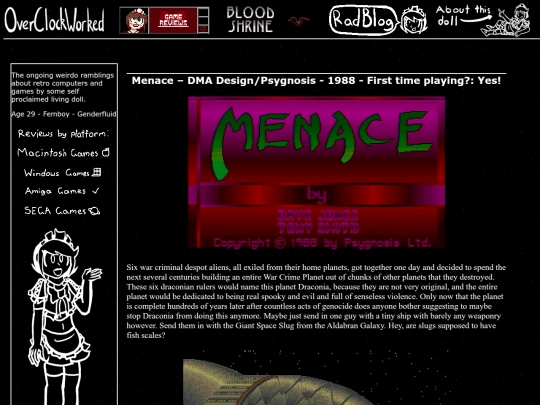
Task: Click the Game Reviews banner image
Action: pyautogui.click(x=164, y=20)
